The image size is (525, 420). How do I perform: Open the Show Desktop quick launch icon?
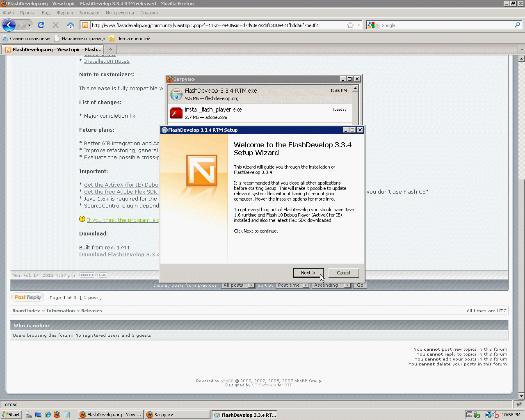click(x=38, y=415)
